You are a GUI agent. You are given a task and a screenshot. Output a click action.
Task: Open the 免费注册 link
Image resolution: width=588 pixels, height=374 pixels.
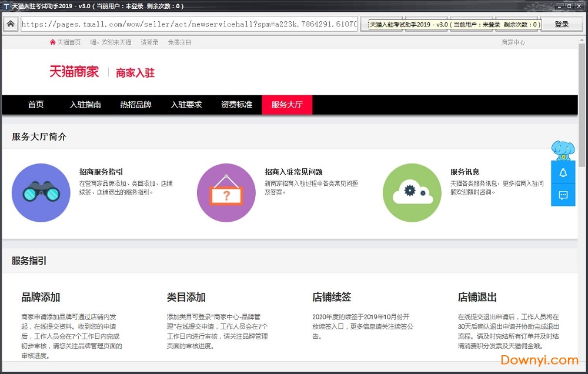point(179,42)
